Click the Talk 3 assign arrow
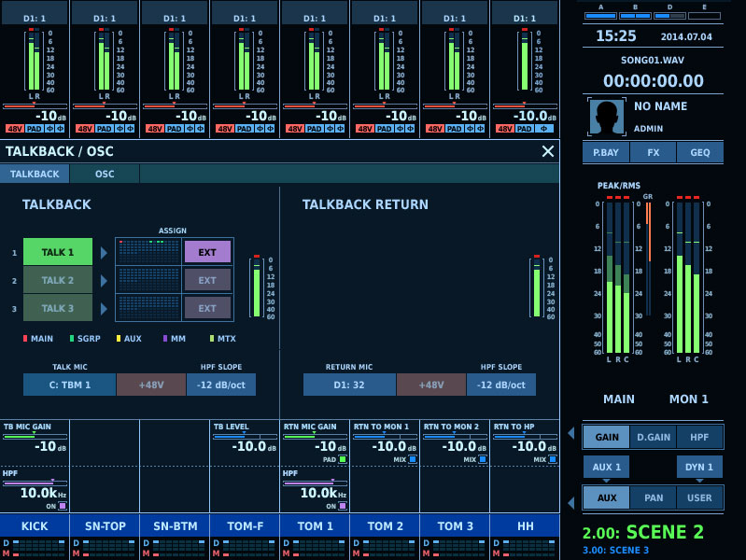Image resolution: width=746 pixels, height=560 pixels. 105,308
